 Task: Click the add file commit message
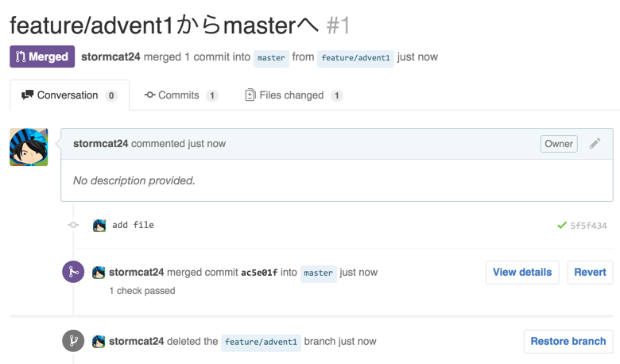[133, 225]
